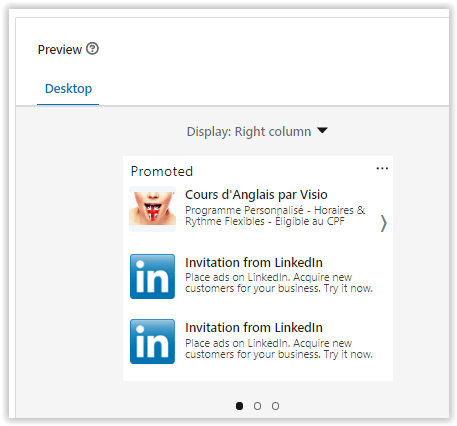The height and width of the screenshot is (426, 457).
Task: Click the second Place ads on LinkedIn description
Action: pos(279,348)
